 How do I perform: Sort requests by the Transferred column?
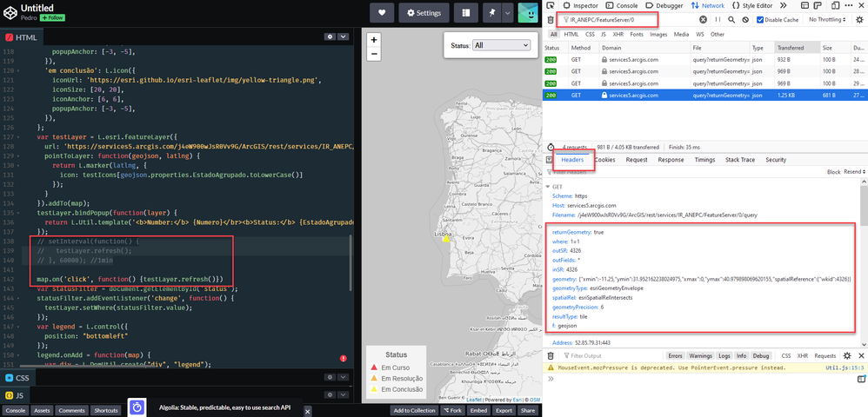tap(796, 48)
